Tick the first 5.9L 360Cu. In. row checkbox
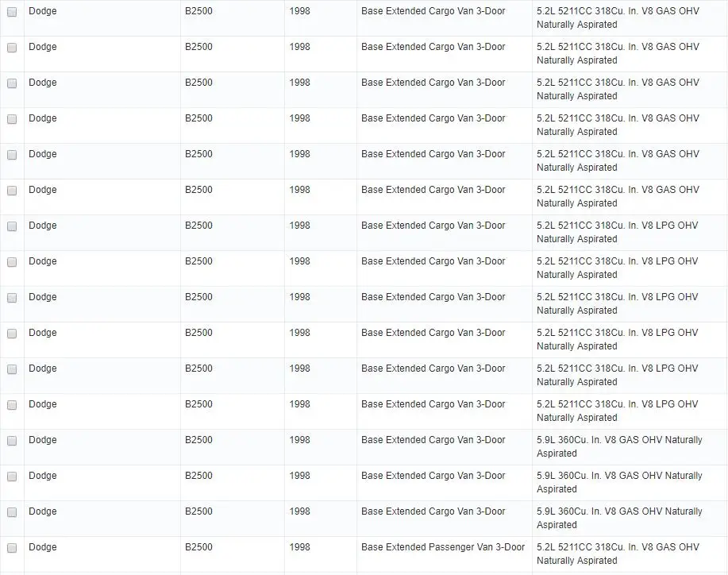The height and width of the screenshot is (575, 728). 12,440
